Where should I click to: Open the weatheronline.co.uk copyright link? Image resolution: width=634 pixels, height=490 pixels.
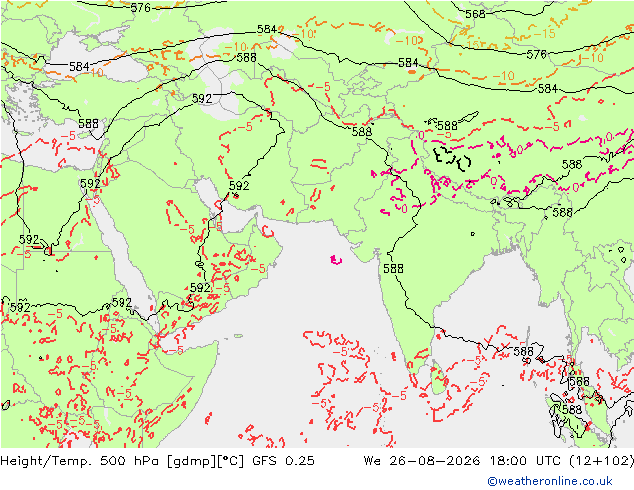pos(550,481)
